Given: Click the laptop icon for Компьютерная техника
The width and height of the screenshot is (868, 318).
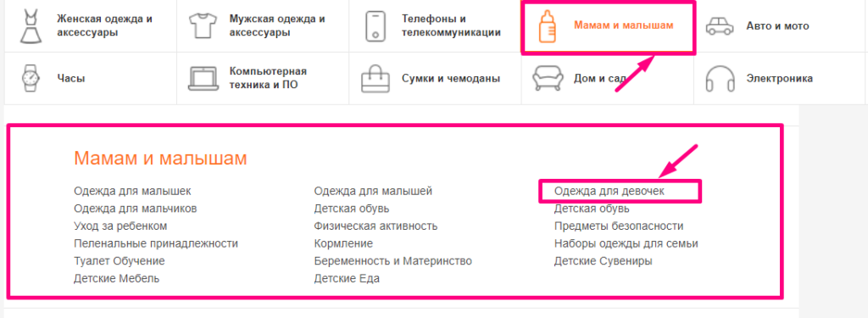Looking at the screenshot, I should [203, 78].
